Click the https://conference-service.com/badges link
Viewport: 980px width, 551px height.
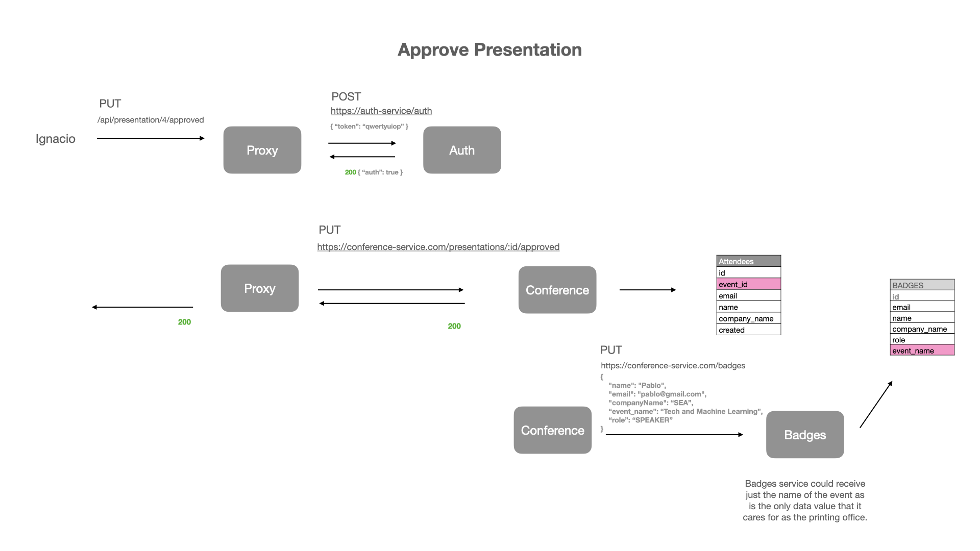coord(670,365)
